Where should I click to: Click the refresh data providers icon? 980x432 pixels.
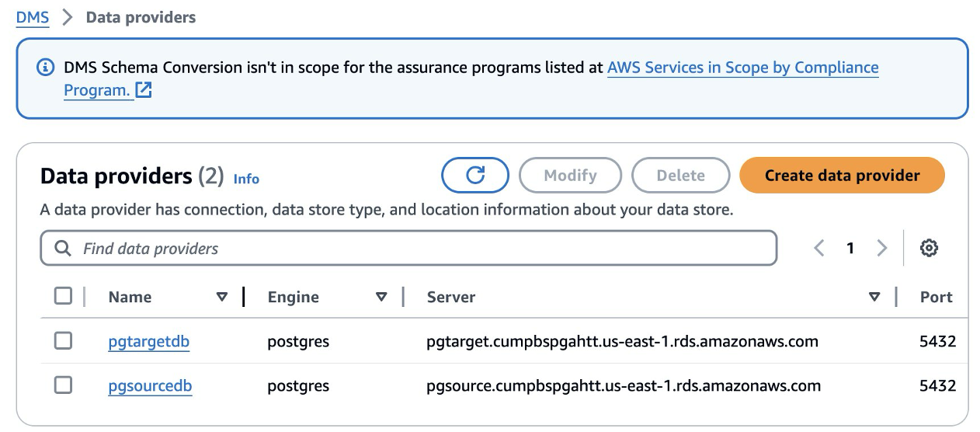(x=475, y=176)
